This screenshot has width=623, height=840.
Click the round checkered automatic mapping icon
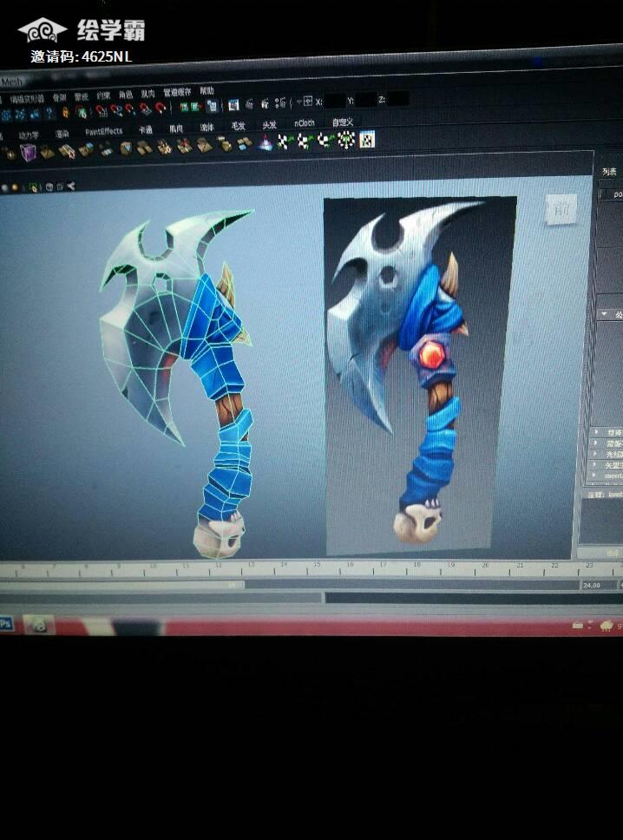click(x=346, y=141)
